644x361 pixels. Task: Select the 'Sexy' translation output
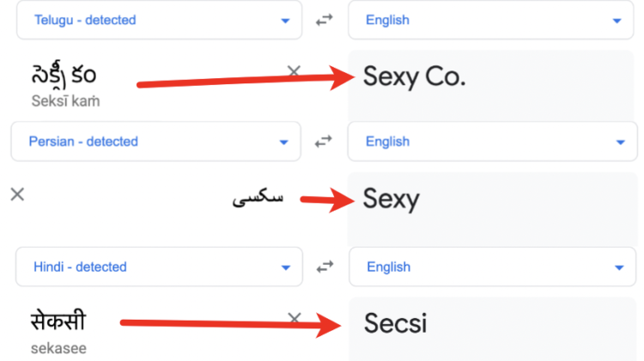pos(391,199)
